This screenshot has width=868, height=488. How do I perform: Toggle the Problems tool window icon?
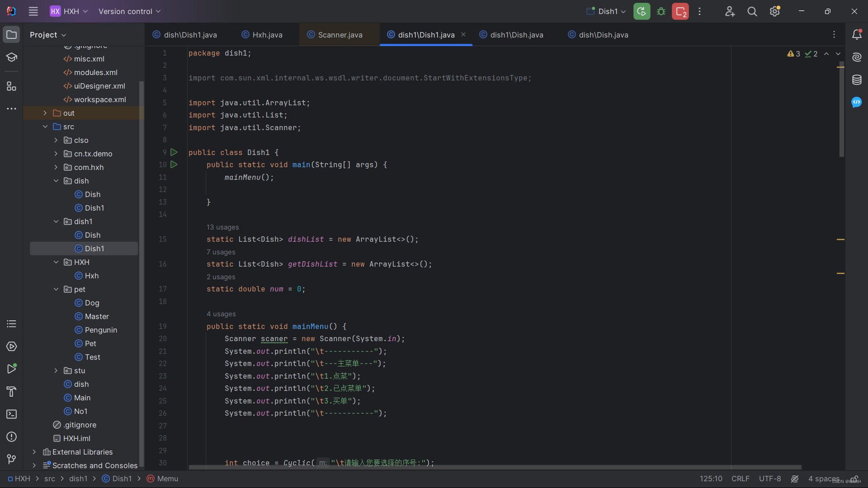(x=11, y=436)
